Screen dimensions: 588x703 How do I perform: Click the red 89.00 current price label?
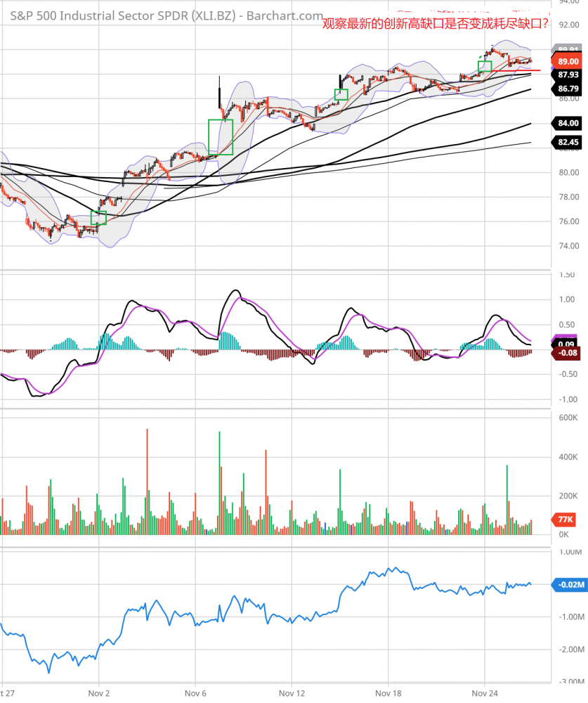tap(568, 62)
